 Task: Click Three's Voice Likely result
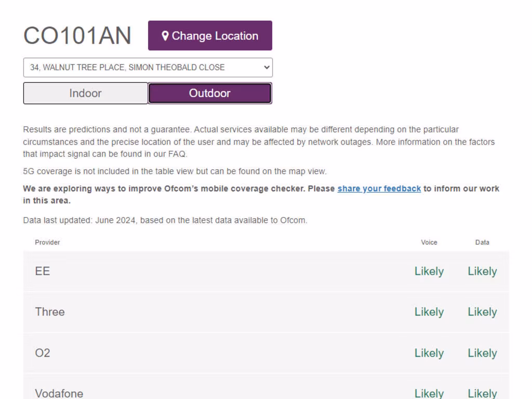point(429,312)
